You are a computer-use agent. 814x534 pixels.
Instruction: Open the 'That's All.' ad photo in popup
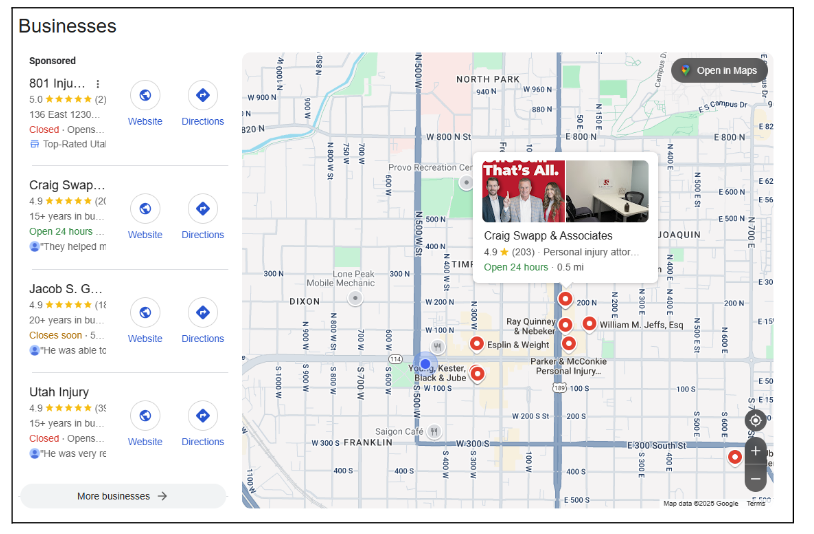[x=523, y=191]
